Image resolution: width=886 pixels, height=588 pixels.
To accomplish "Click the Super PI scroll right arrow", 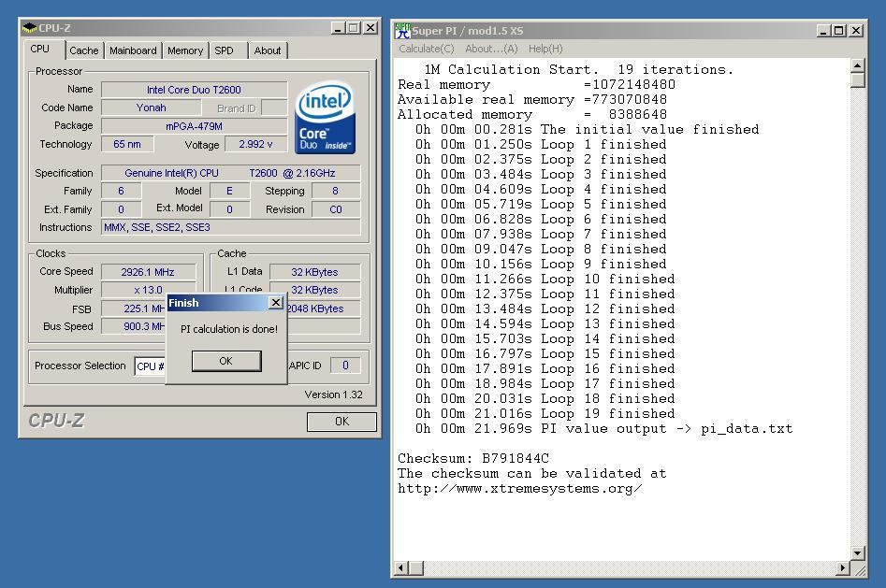I will pos(842,567).
